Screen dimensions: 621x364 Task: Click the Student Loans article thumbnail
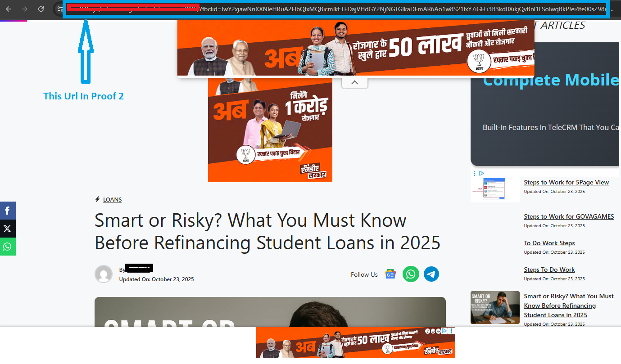pos(495,307)
